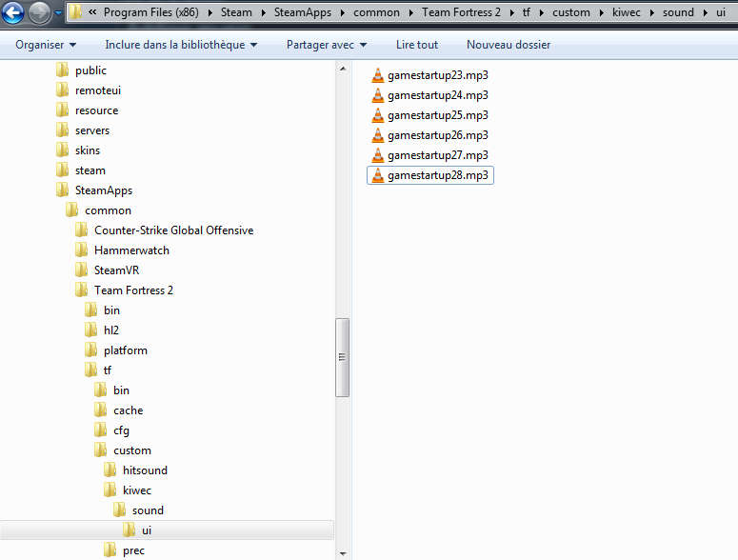Open arrow after Team Fortress 2 breadcrumb
The image size is (738, 560).
pyautogui.click(x=511, y=12)
